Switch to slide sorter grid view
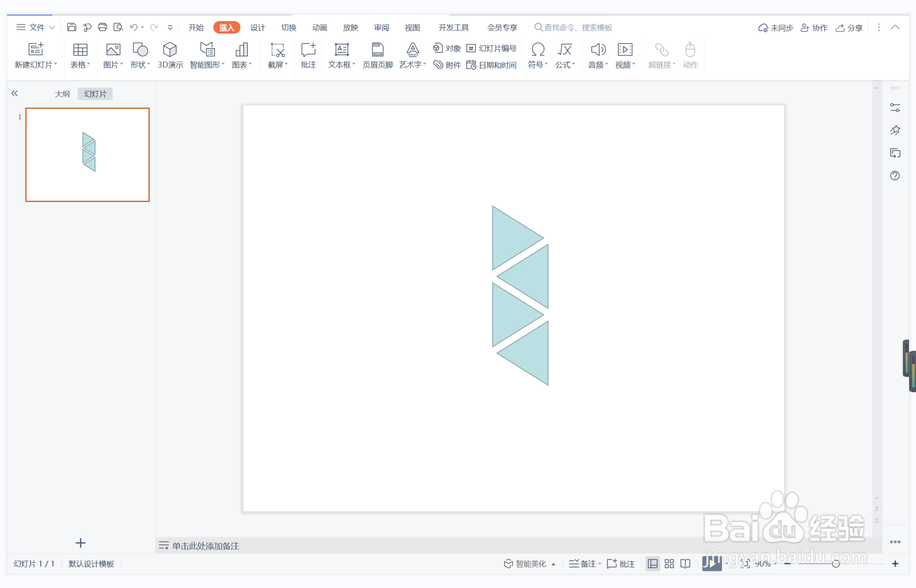 click(x=669, y=563)
